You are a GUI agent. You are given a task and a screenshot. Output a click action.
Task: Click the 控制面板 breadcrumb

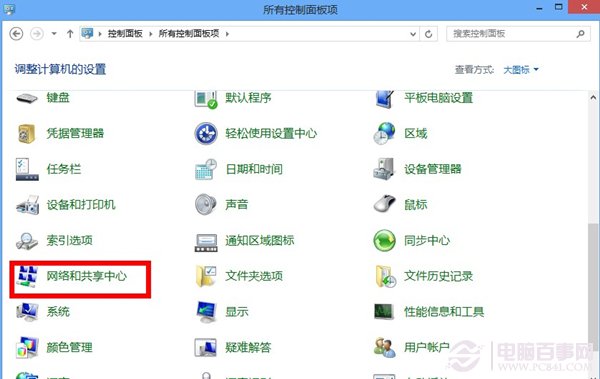[125, 34]
